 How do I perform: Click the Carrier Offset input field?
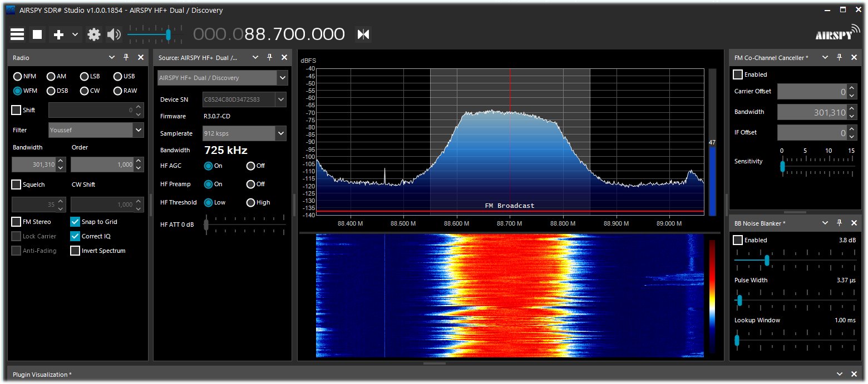click(812, 92)
